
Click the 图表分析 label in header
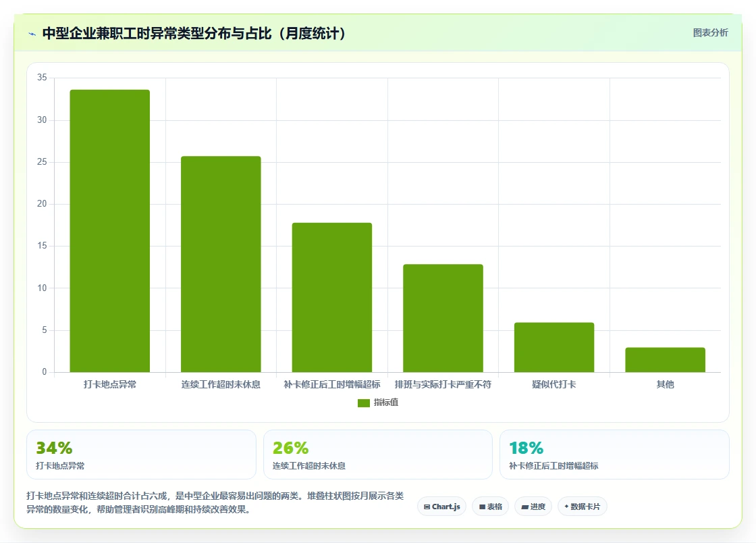coord(710,33)
